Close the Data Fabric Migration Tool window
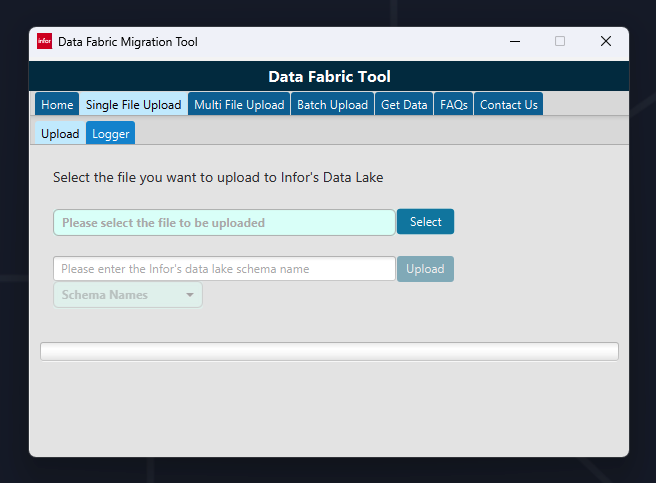This screenshot has height=483, width=656. pyautogui.click(x=606, y=41)
